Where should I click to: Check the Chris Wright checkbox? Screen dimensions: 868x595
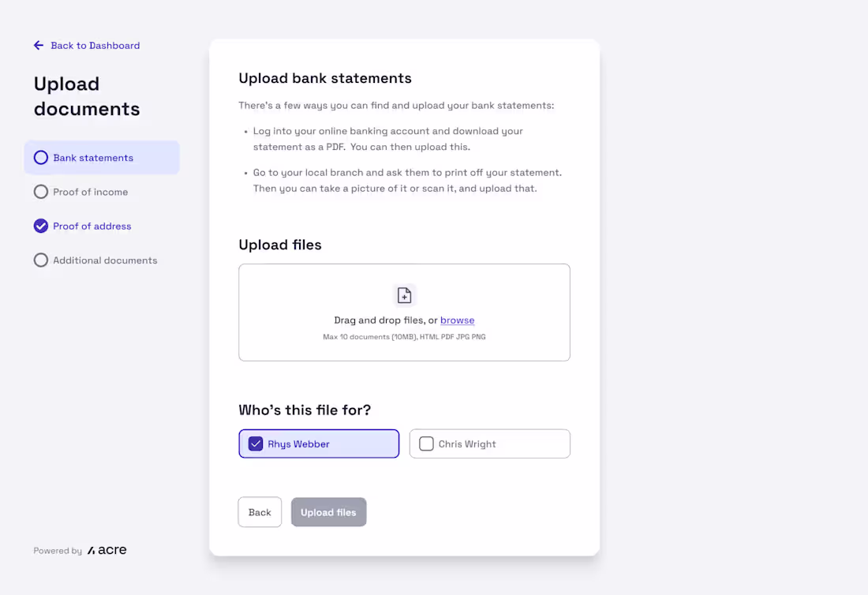426,443
